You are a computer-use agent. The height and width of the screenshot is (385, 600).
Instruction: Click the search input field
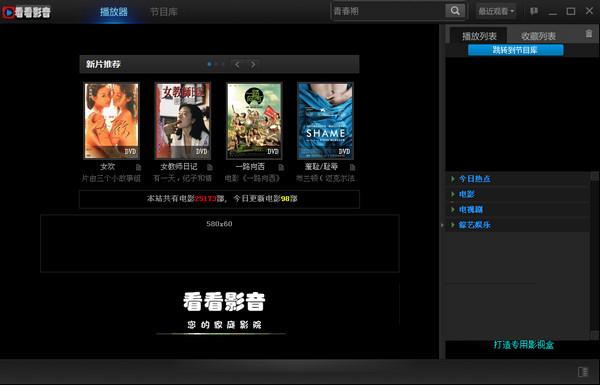(388, 11)
